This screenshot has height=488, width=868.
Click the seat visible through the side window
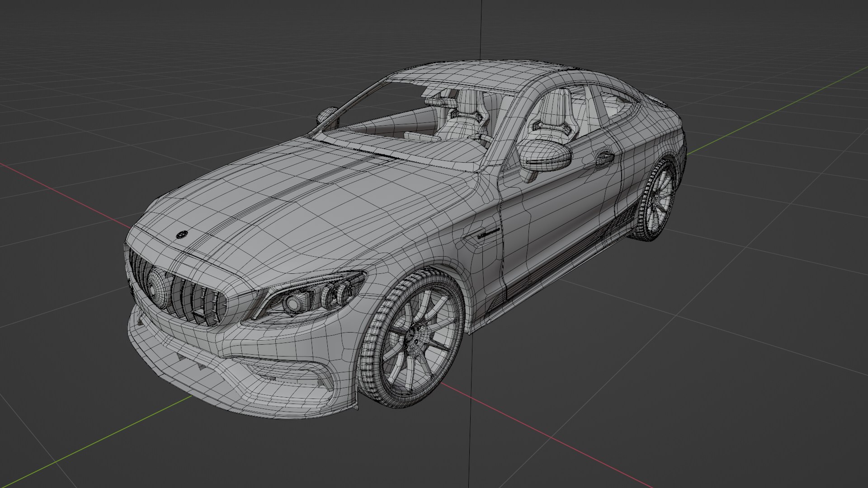554,115
